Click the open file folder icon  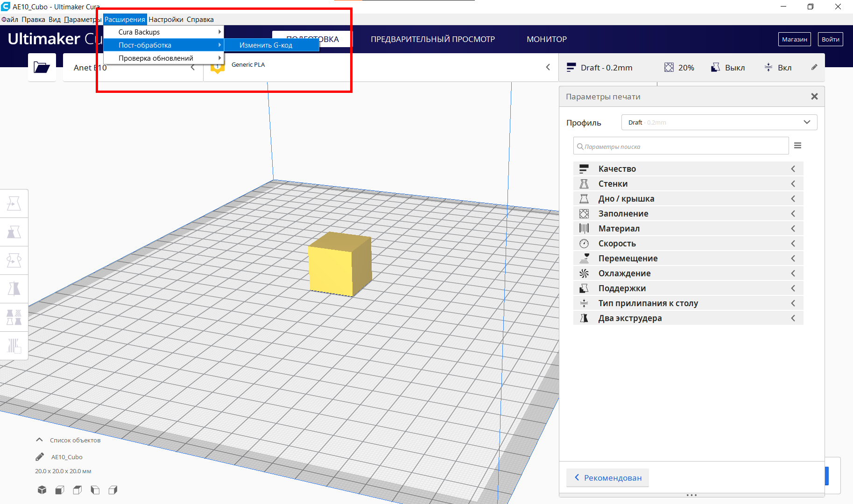(x=42, y=68)
